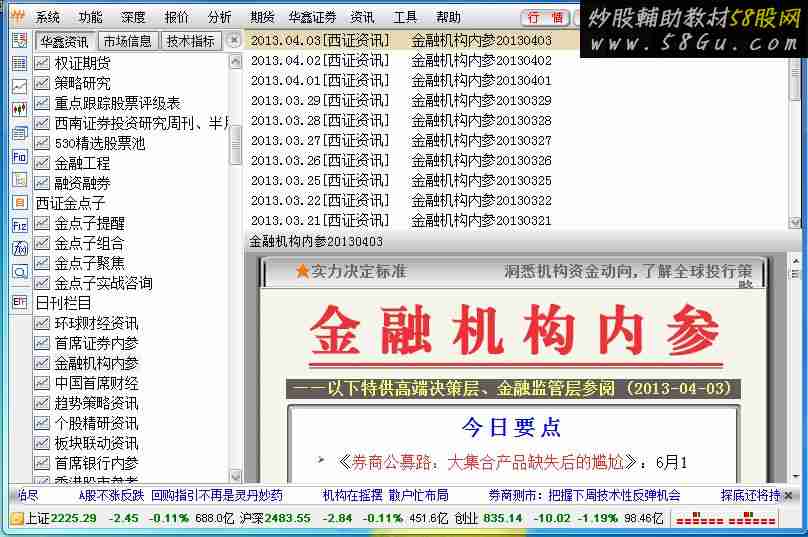Switch to the 市场信息 tab

tap(127, 41)
